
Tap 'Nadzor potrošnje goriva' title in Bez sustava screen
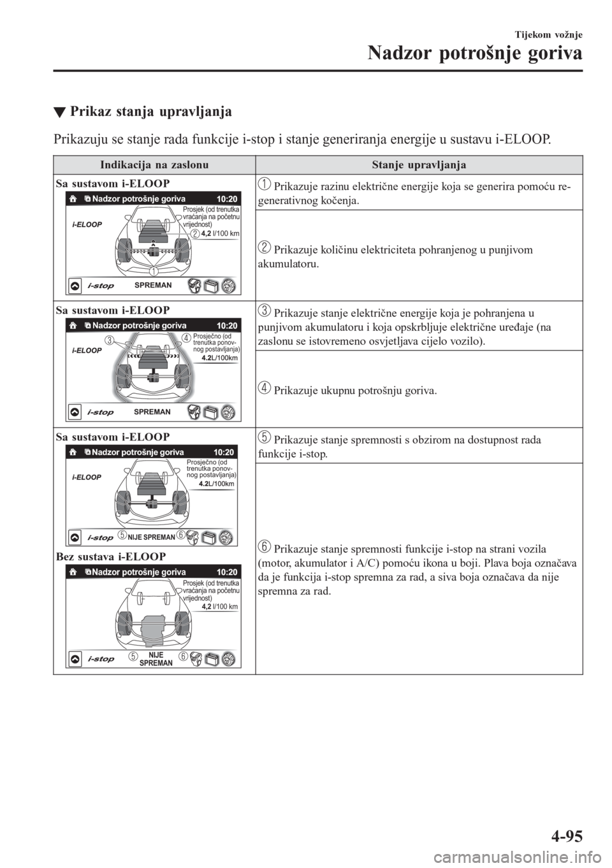(139, 572)
